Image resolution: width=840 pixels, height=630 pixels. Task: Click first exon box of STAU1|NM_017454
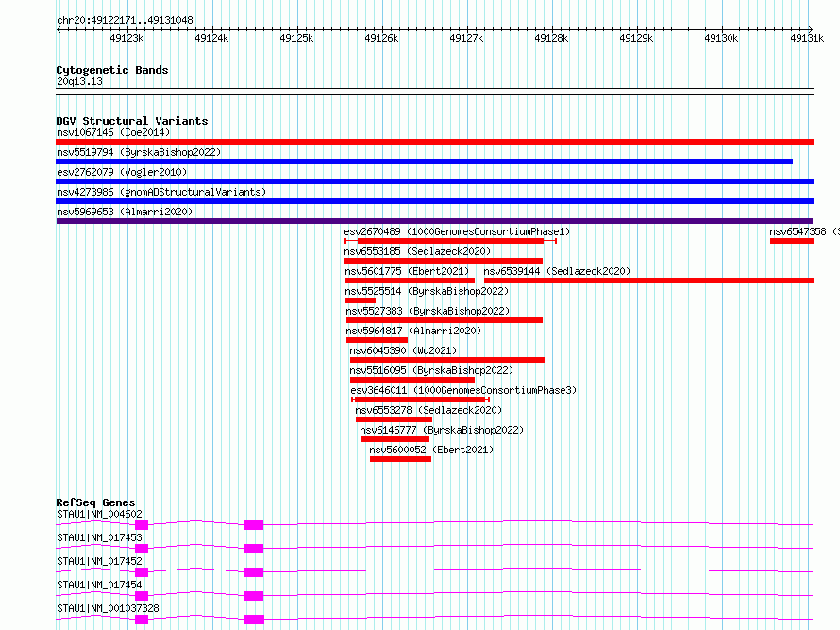click(142, 596)
